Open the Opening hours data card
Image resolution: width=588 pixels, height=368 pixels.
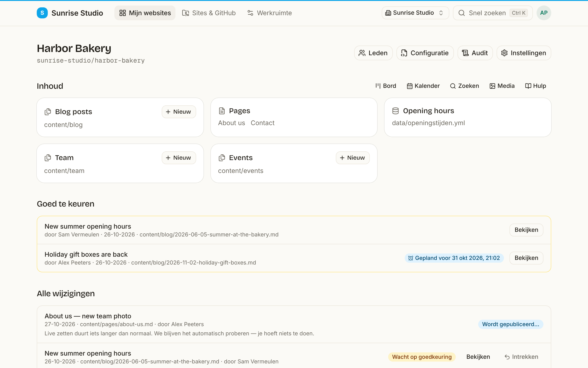pos(468,117)
